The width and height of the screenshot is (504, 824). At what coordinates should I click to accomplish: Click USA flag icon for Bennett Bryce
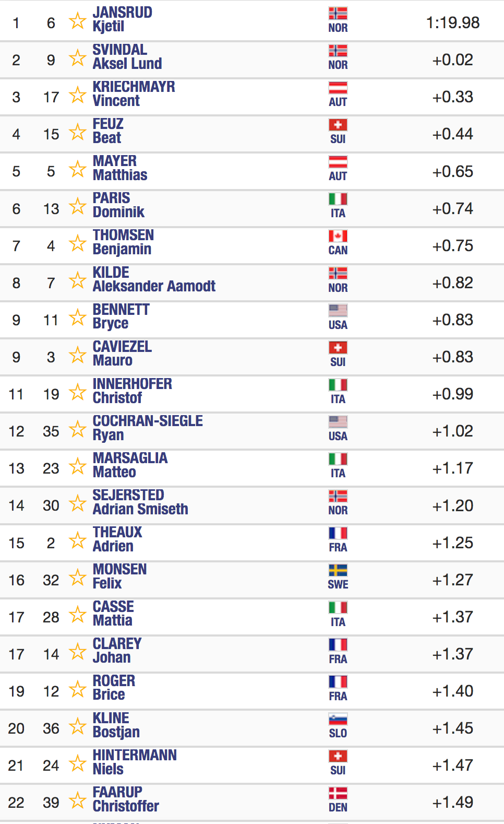point(338,310)
